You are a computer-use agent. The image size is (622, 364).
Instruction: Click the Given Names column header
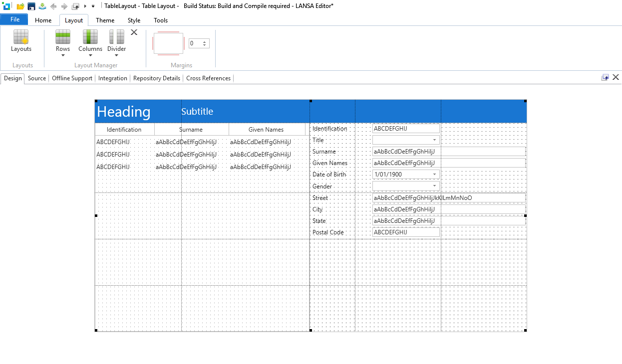point(266,130)
